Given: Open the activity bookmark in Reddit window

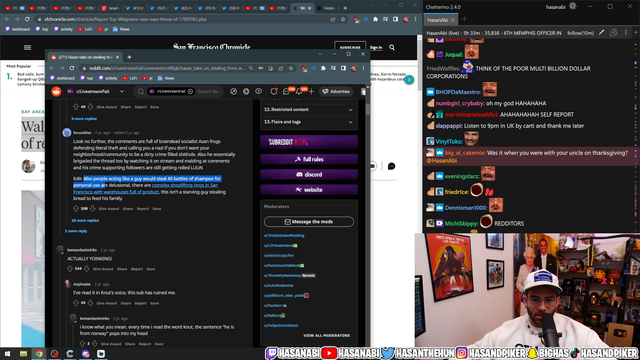Looking at the screenshot, I should point(108,78).
